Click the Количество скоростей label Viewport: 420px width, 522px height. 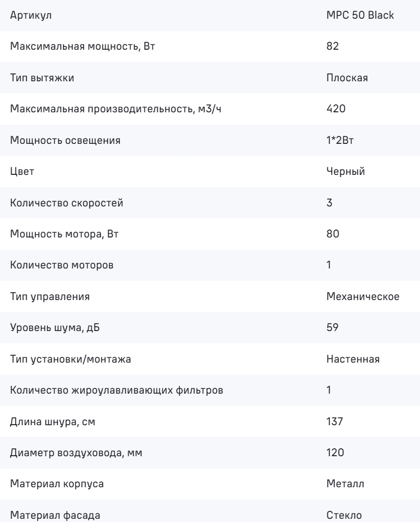point(67,203)
